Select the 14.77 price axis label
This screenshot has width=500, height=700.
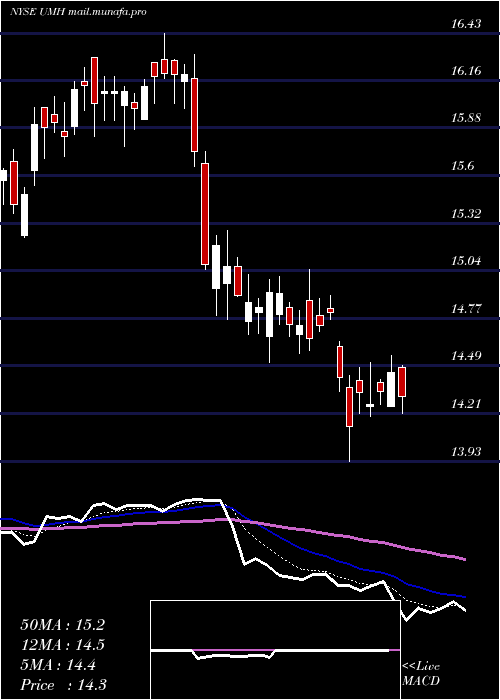[x=466, y=308]
